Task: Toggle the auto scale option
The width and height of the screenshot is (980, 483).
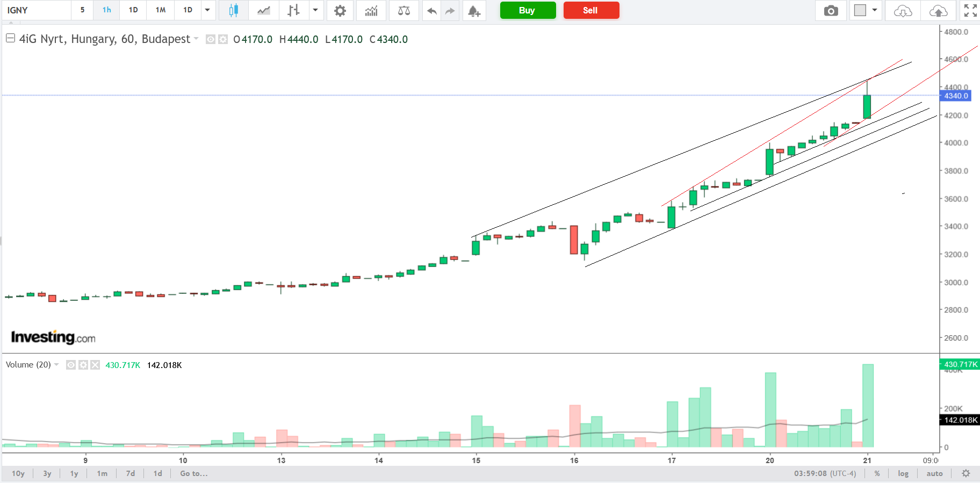Action: 934,473
